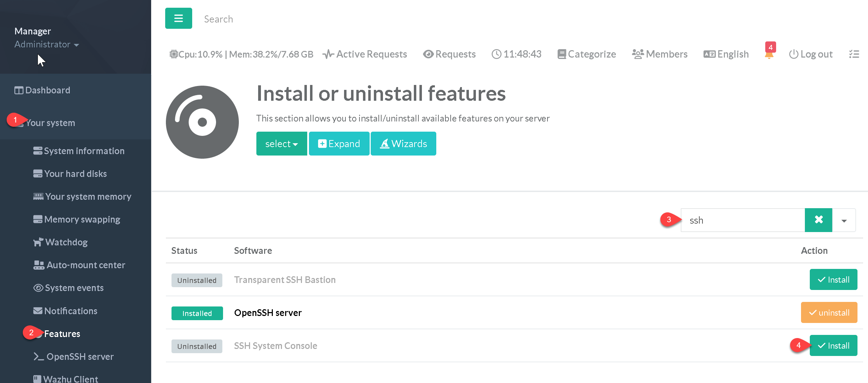Click the hamburger menu toggle button
The width and height of the screenshot is (868, 383).
coord(179,18)
